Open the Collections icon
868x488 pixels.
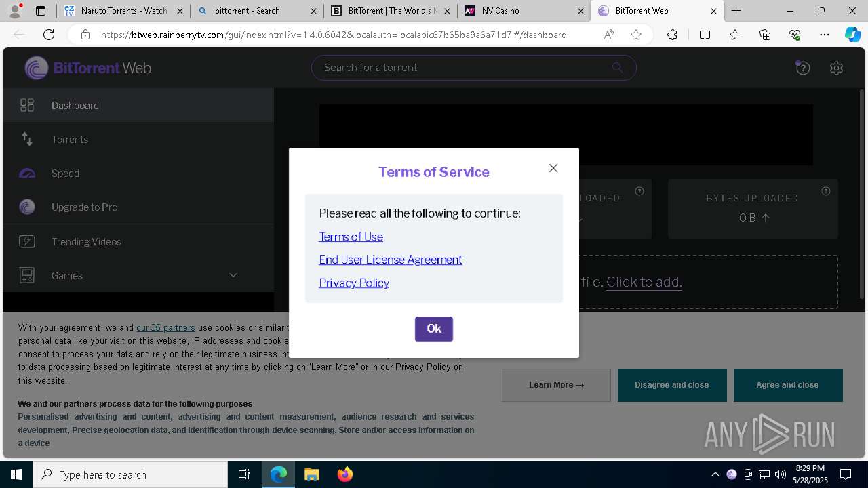[x=765, y=35]
